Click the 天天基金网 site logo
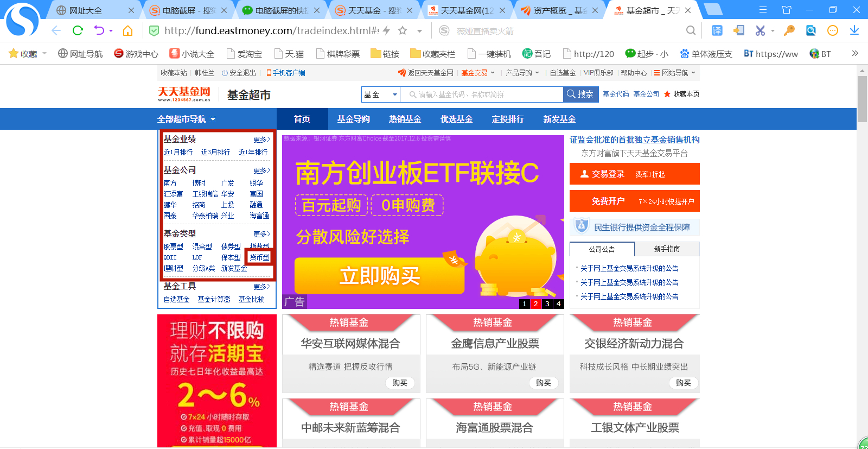This screenshot has height=449, width=868. coord(184,94)
